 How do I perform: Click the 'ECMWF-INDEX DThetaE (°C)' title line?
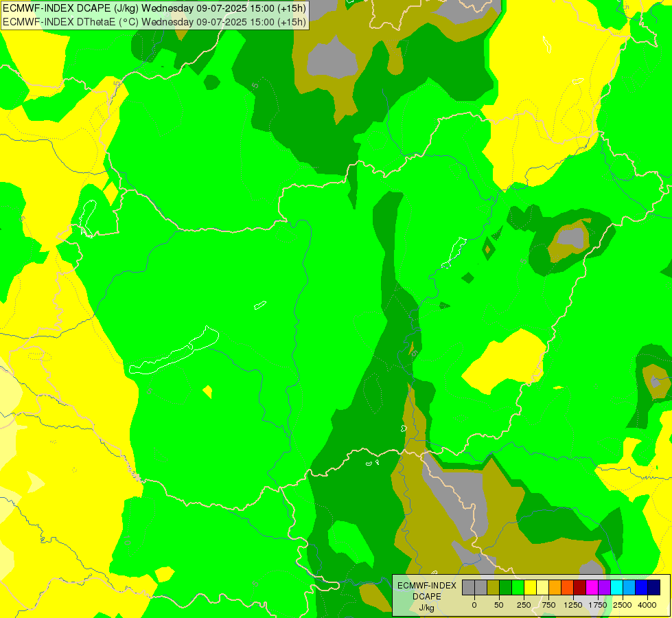[x=154, y=22]
